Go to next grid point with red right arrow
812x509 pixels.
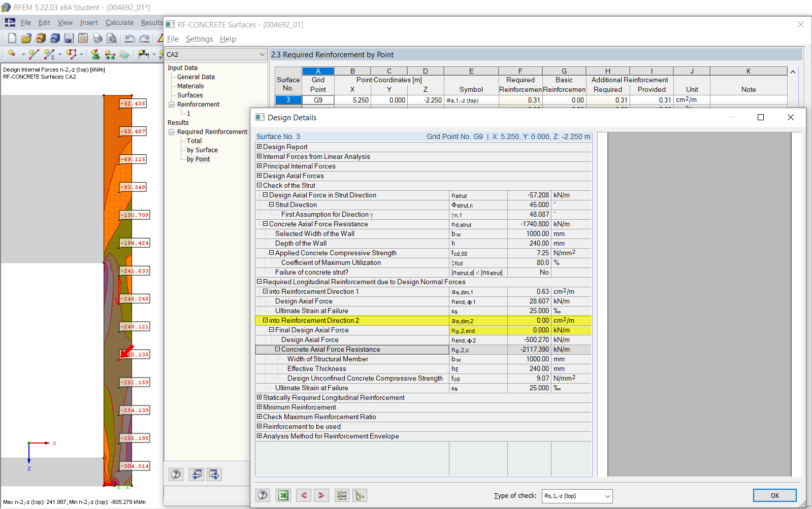pyautogui.click(x=321, y=495)
